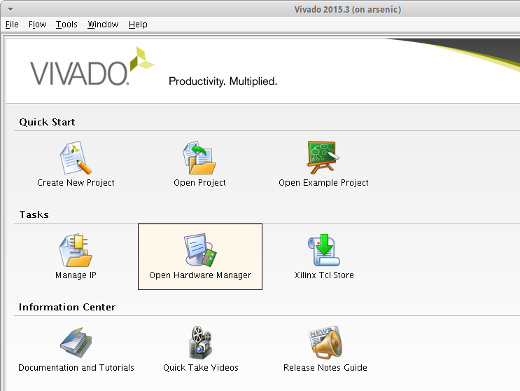Click the Open Project folder icon
This screenshot has width=520, height=391.
click(199, 158)
